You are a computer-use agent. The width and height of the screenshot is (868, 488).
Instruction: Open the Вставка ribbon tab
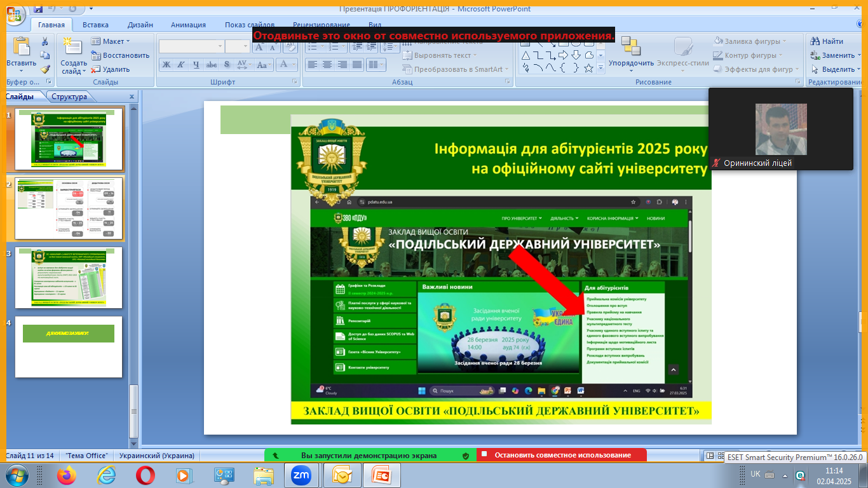point(95,25)
